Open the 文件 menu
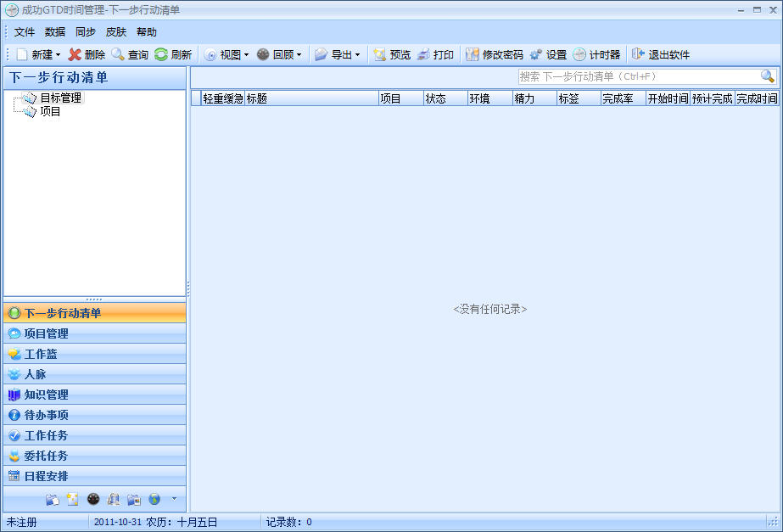 25,32
